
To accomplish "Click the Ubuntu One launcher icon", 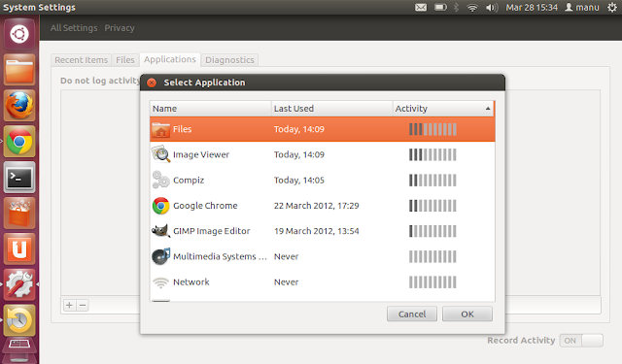I will [19, 248].
